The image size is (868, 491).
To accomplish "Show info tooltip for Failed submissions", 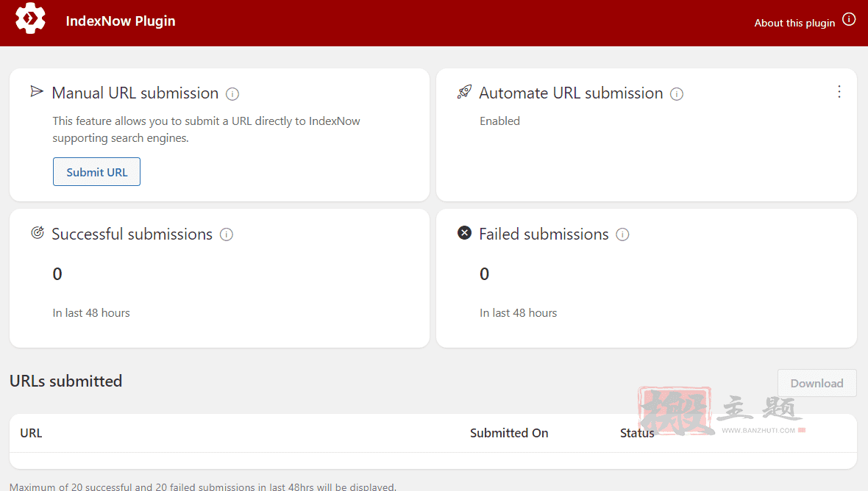I will click(623, 234).
